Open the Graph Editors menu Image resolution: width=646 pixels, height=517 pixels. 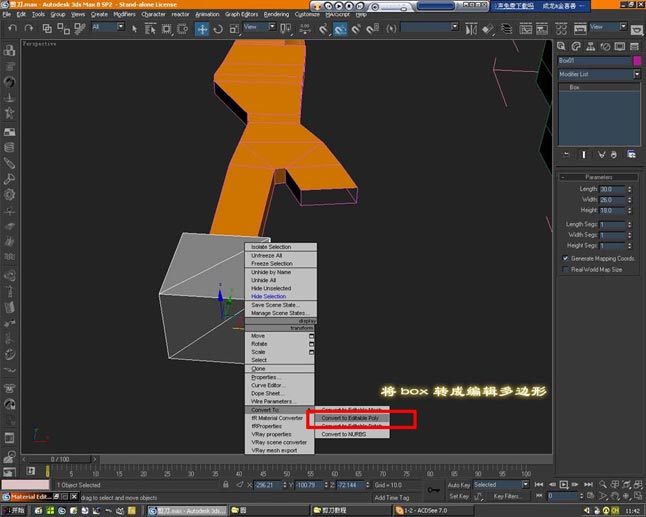(241, 14)
